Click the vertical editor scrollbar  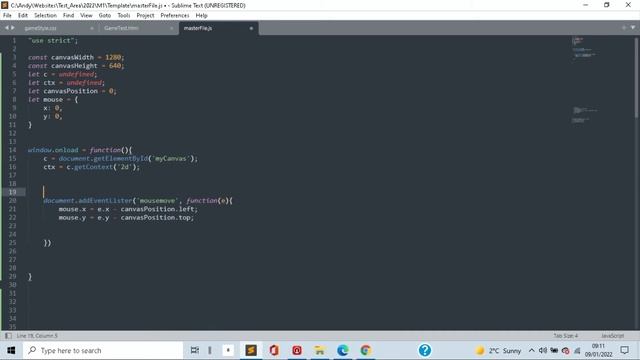637,78
